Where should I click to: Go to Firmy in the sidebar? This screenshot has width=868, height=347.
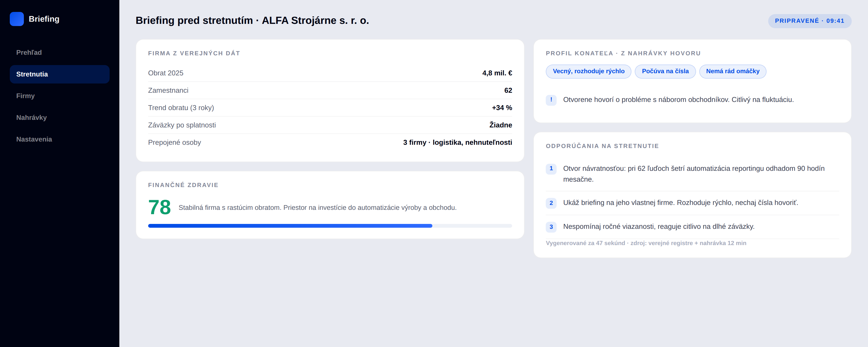click(x=60, y=96)
